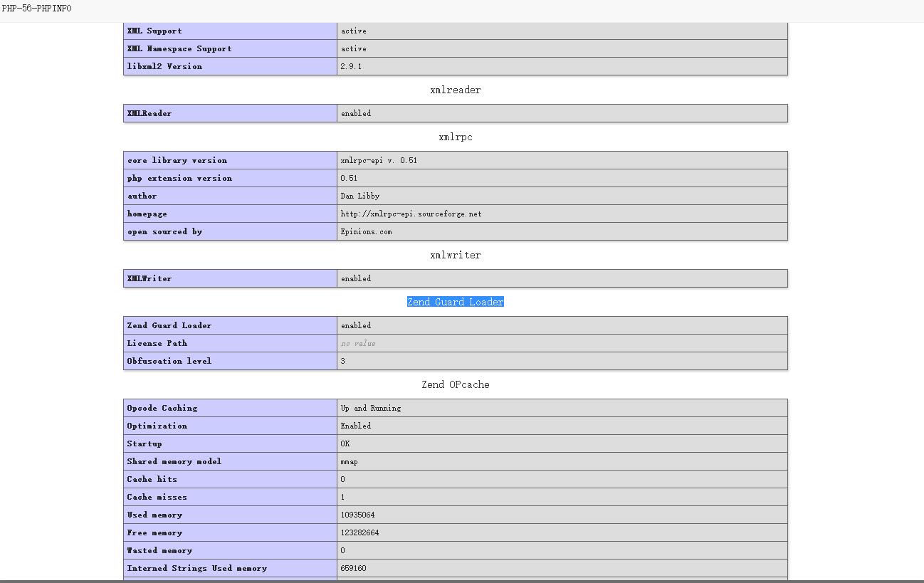Click the homepage row label
Viewport: 924px width, 583px height.
point(147,214)
